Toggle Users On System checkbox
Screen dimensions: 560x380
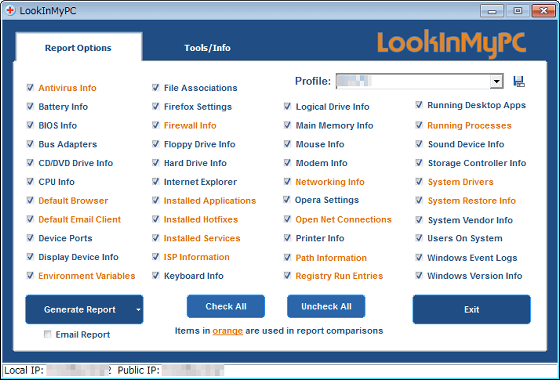(419, 238)
